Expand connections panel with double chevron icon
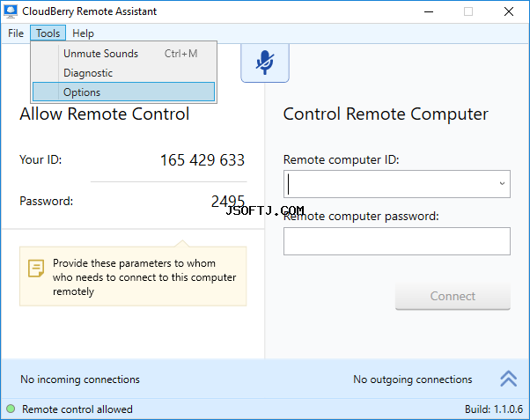 (508, 379)
